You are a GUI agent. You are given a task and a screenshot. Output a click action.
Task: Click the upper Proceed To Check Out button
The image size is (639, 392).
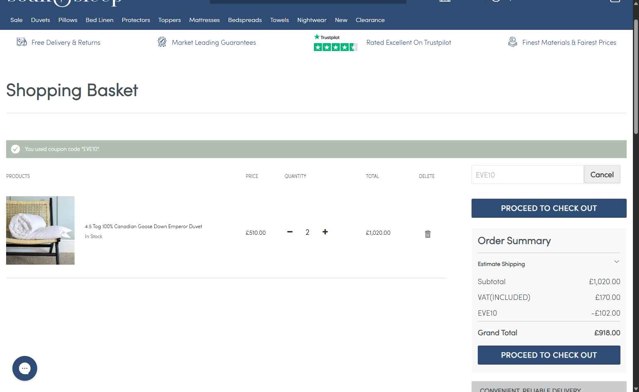[x=549, y=208]
